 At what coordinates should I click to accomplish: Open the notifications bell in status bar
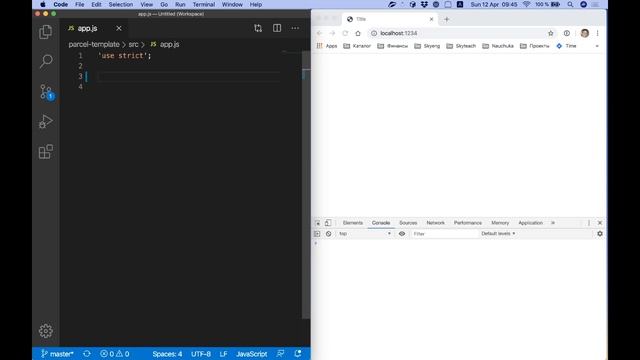(x=298, y=354)
